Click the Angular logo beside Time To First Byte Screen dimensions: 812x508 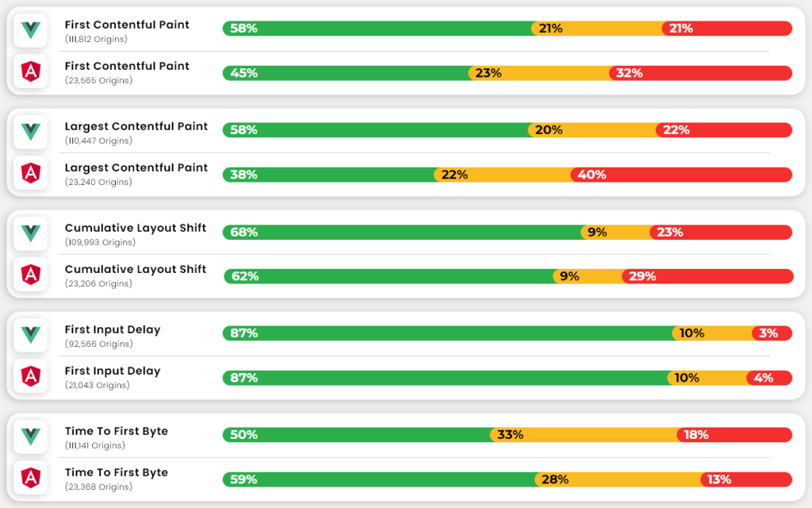(x=31, y=478)
